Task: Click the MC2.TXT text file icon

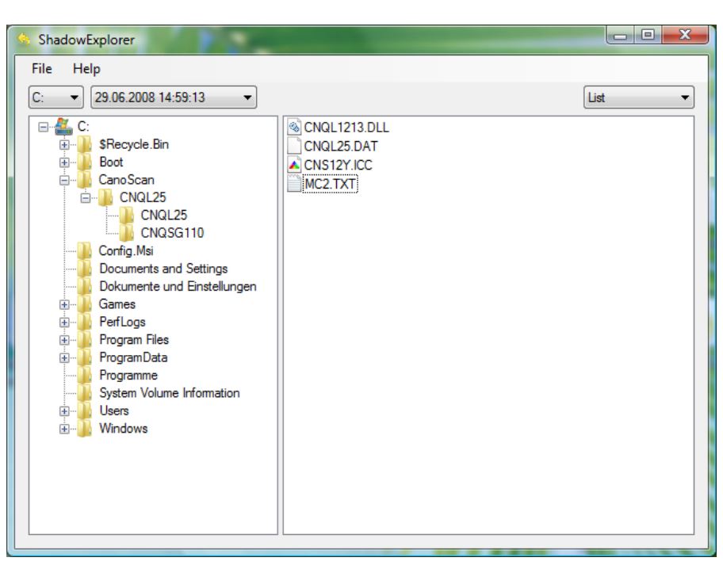Action: click(293, 183)
